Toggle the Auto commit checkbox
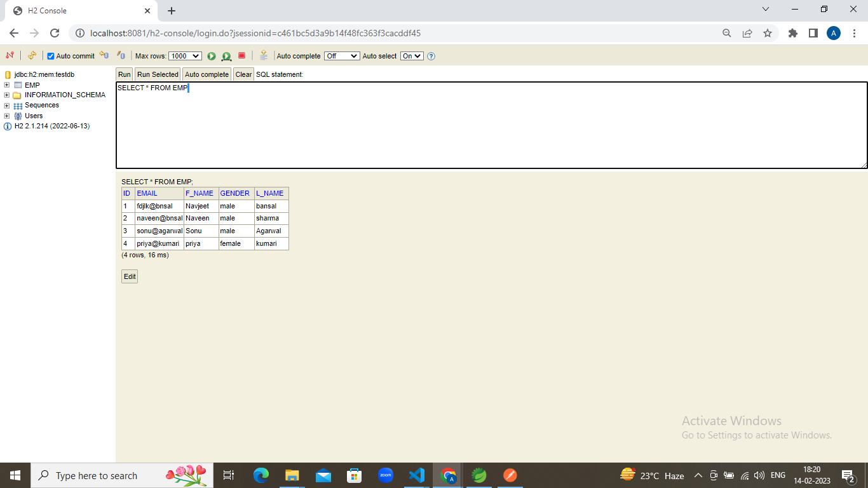This screenshot has height=488, width=868. 51,56
